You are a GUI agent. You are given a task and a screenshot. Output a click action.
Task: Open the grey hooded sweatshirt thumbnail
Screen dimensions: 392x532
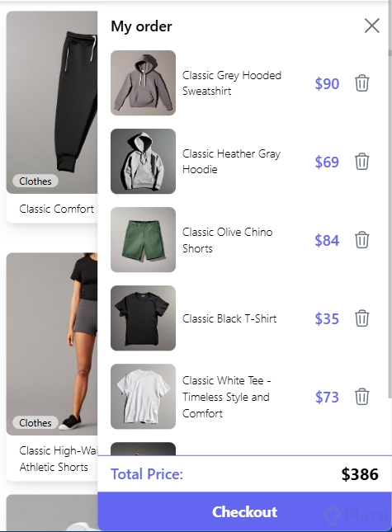coord(144,82)
